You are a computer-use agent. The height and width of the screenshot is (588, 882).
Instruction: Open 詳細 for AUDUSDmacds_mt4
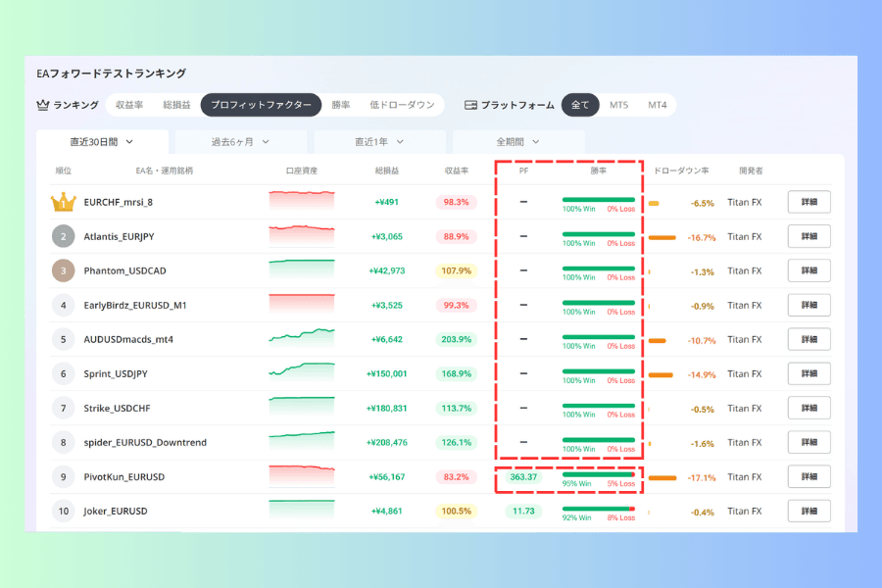point(808,339)
